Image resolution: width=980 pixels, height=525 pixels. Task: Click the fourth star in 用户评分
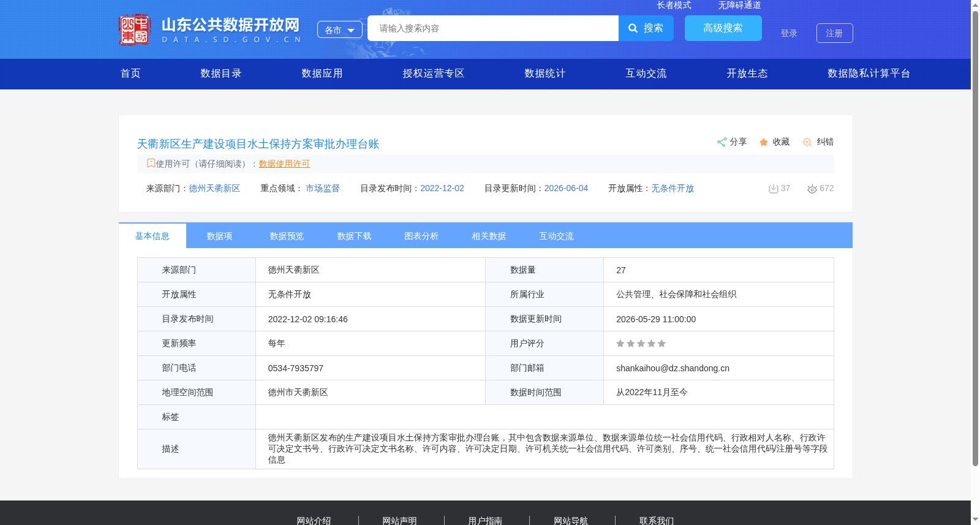[652, 344]
